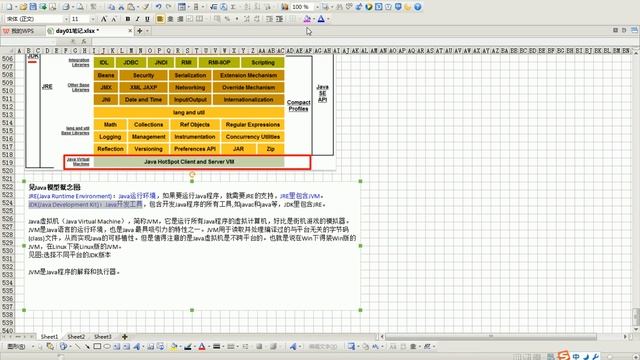This screenshot has width=640, height=360.
Task: Open the font size dropdown
Action: pos(93,19)
